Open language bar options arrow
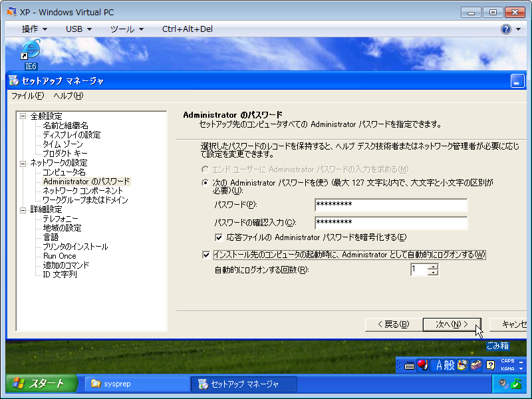The image size is (532, 399). point(521,369)
